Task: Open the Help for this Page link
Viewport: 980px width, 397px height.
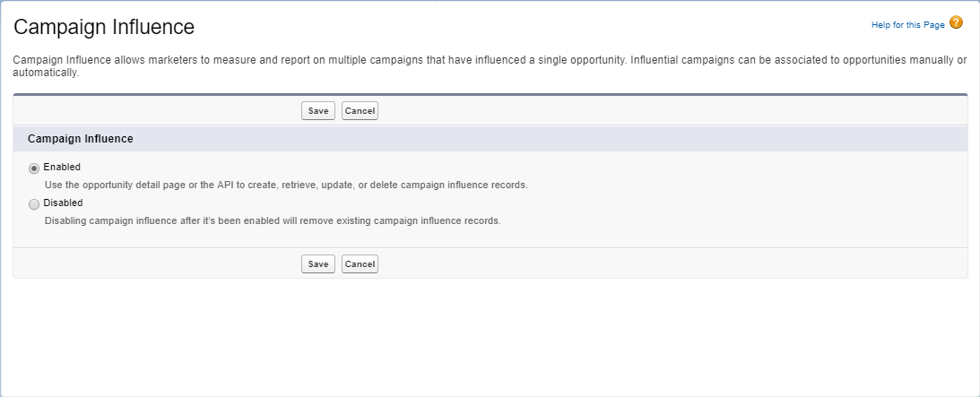Action: [x=907, y=25]
